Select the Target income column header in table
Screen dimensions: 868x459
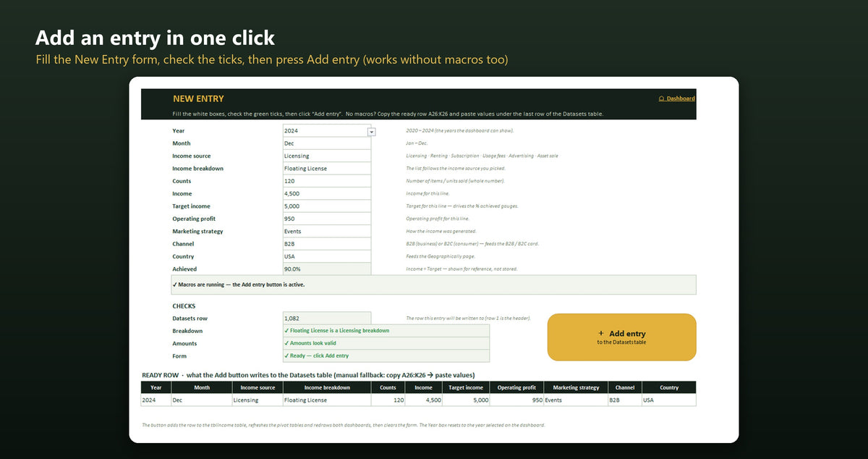click(x=466, y=387)
